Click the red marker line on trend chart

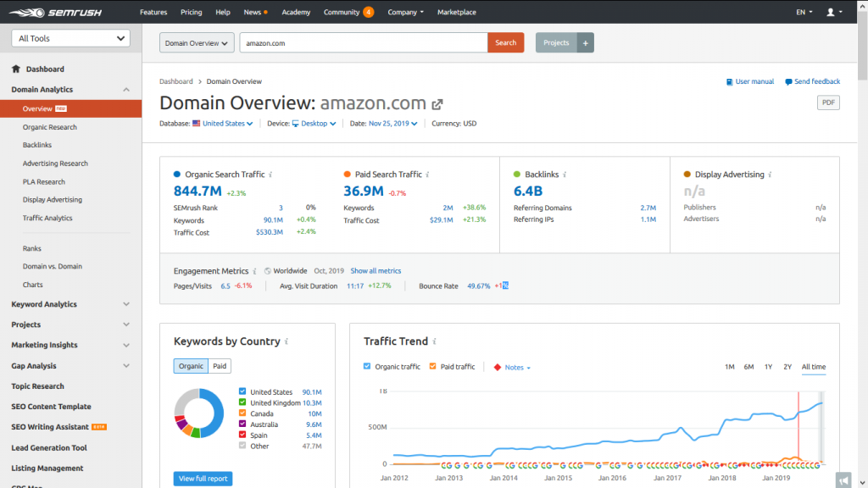(x=798, y=426)
